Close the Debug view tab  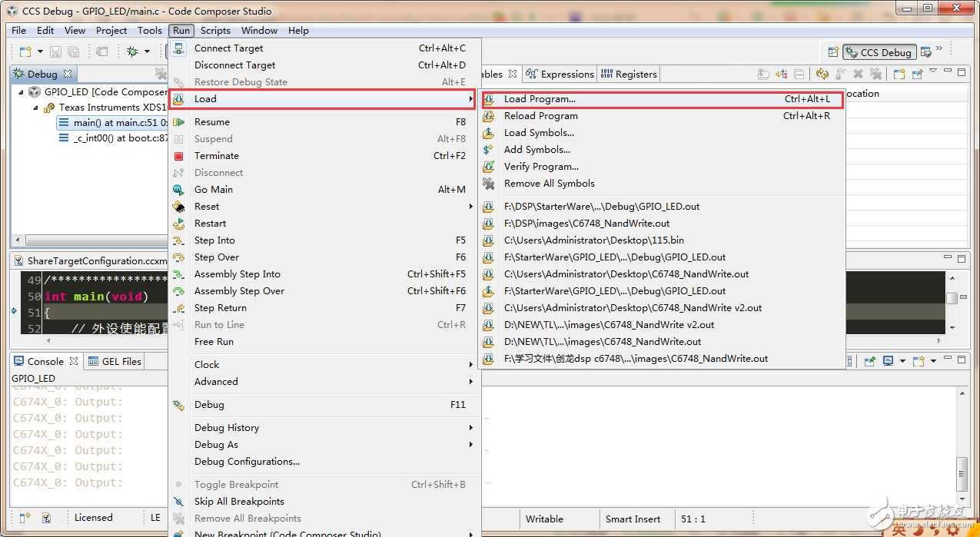[68, 74]
